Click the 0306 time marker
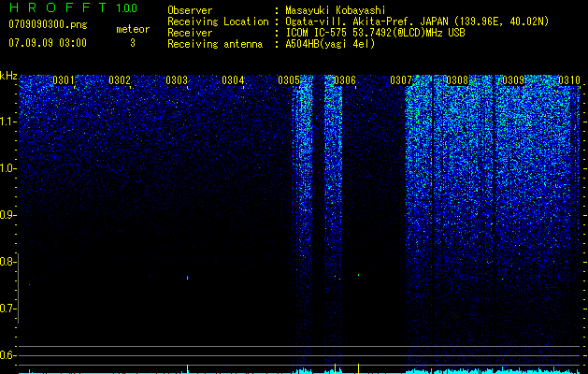588x374 pixels. [345, 80]
